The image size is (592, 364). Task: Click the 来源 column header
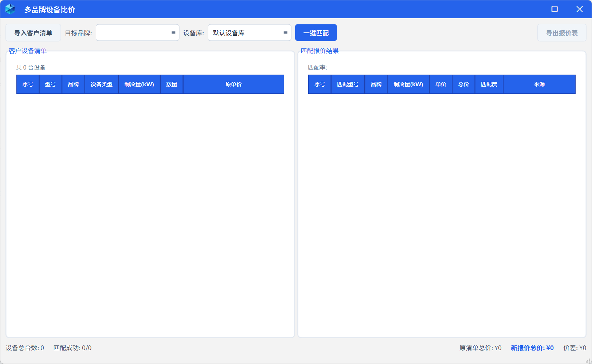point(539,84)
